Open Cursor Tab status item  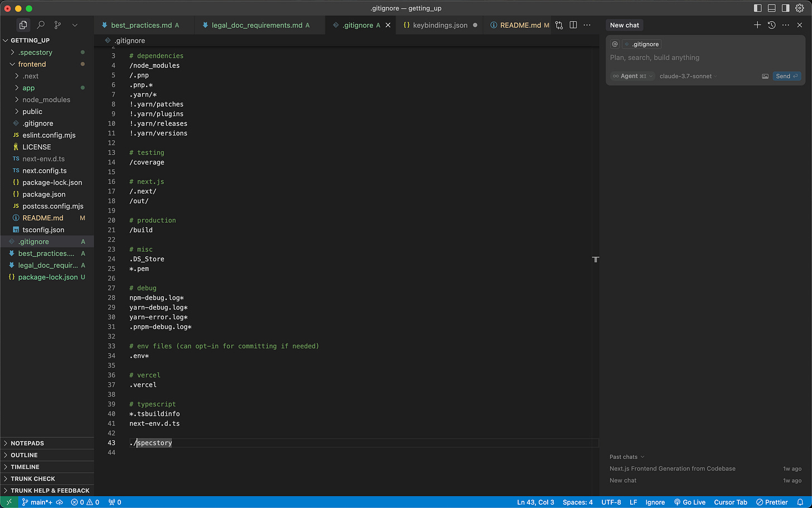click(731, 502)
